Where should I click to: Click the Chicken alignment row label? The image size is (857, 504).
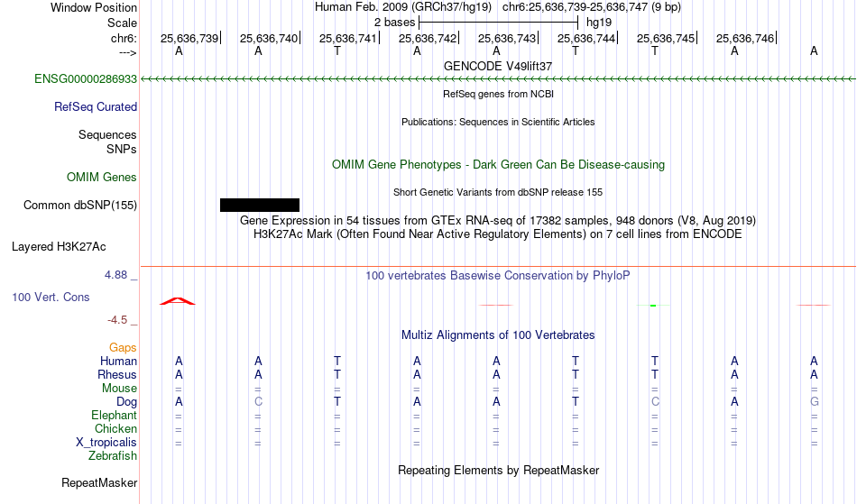115,428
